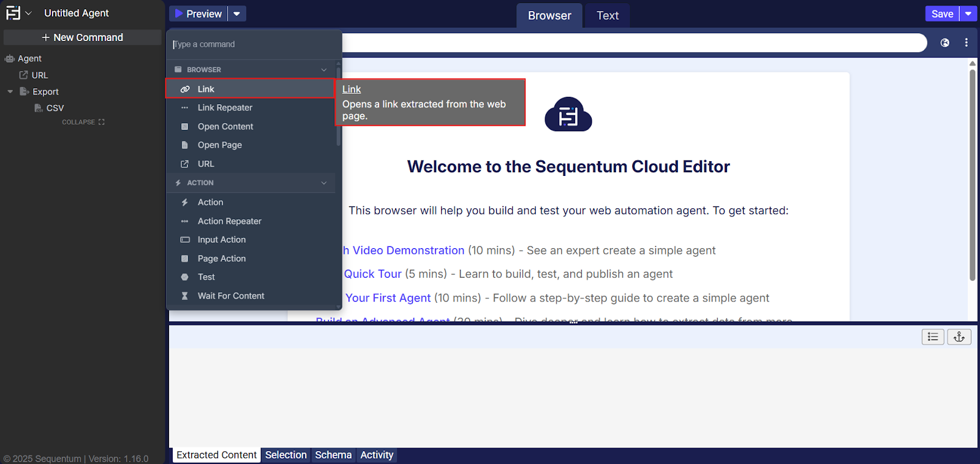
Task: Choose the Open Page command
Action: (251, 145)
